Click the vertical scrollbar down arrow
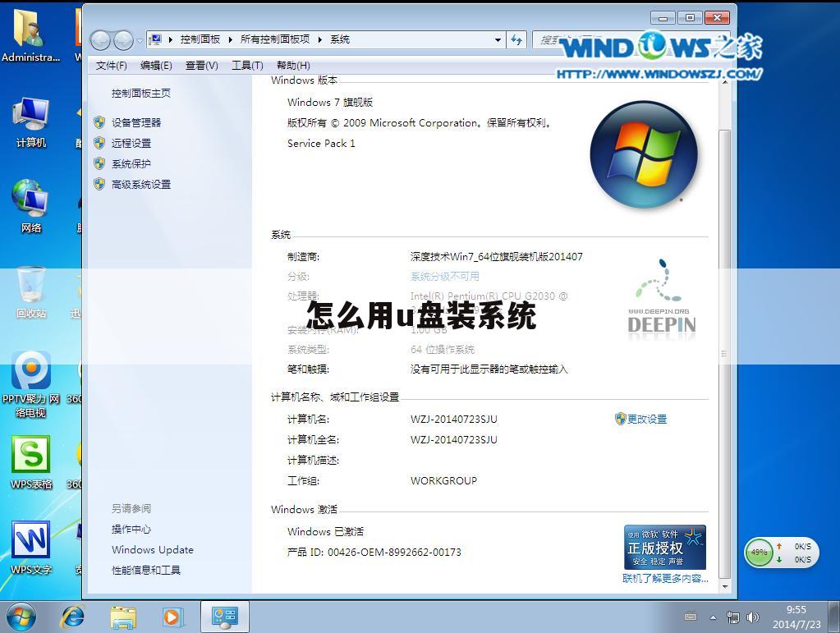Image resolution: width=840 pixels, height=633 pixels. (725, 586)
